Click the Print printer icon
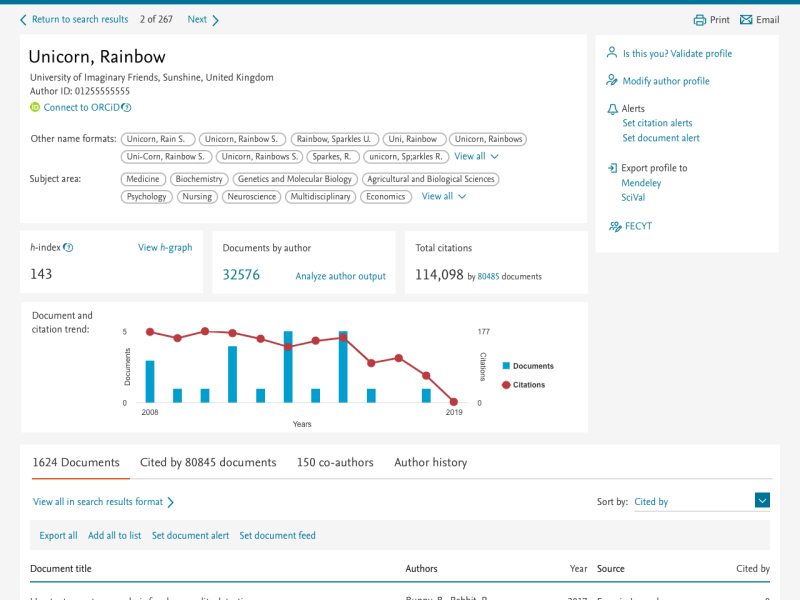 pyautogui.click(x=700, y=20)
